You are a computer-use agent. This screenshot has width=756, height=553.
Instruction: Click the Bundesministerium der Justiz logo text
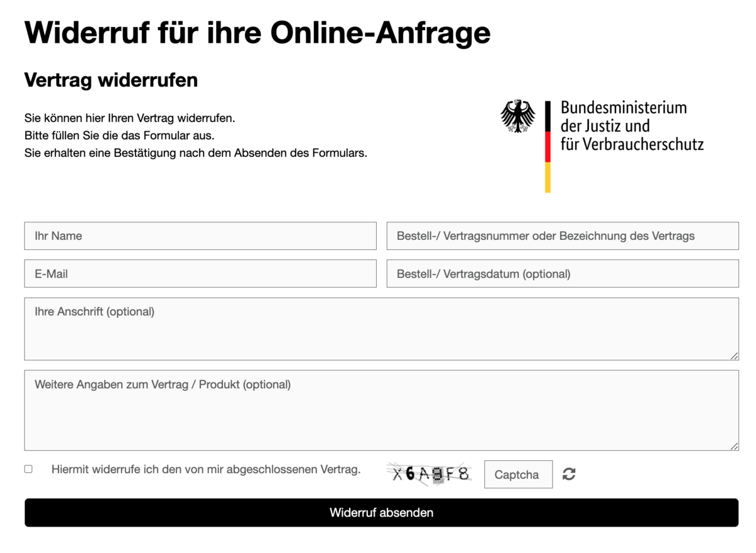pos(631,126)
